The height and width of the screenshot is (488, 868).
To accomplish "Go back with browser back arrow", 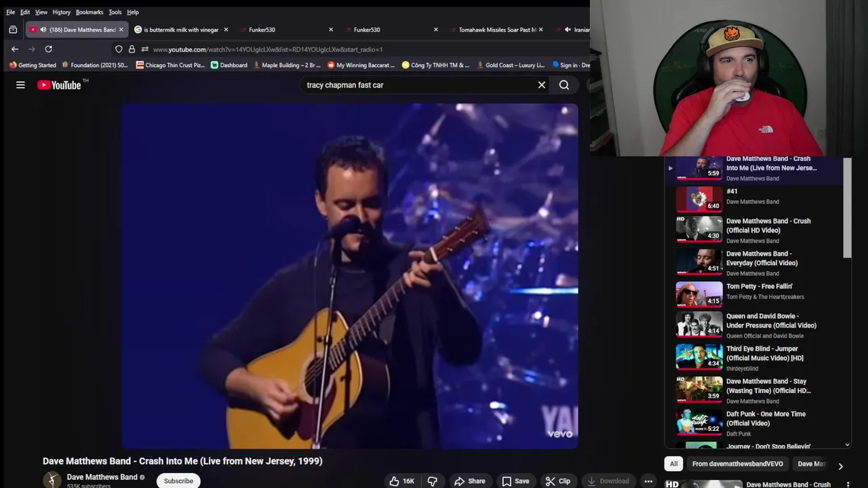I will pos(15,49).
